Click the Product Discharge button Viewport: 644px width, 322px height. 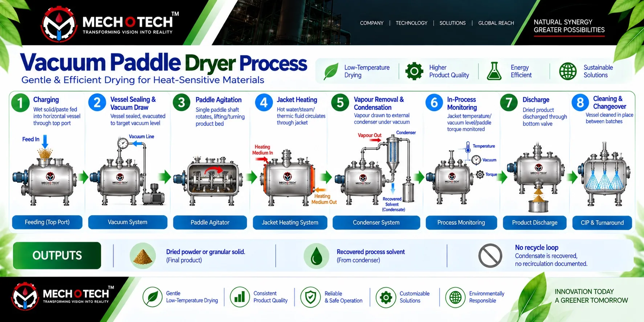(535, 223)
